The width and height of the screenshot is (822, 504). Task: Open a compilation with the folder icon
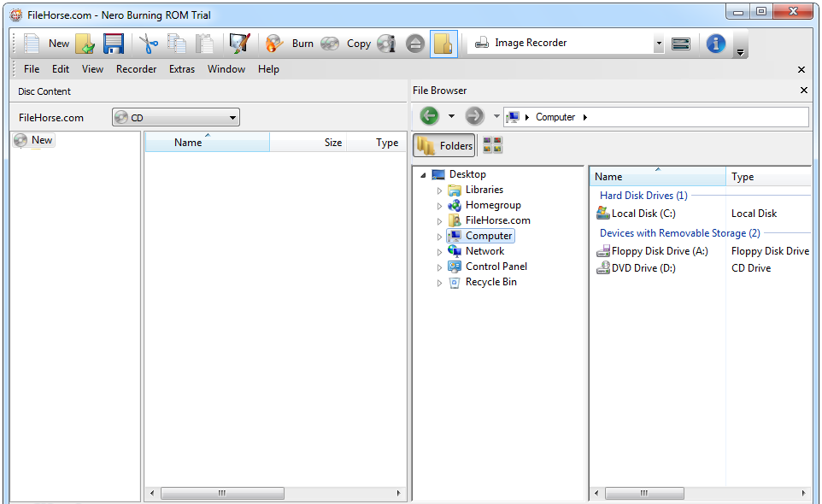click(x=85, y=44)
